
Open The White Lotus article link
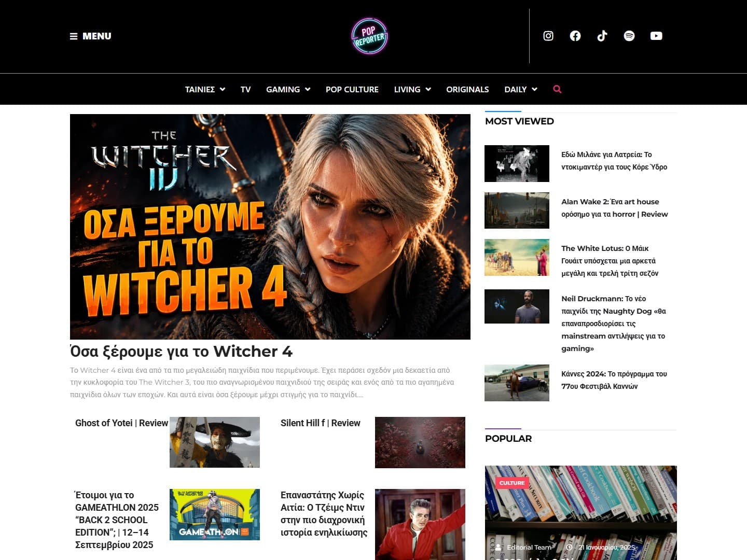click(x=610, y=261)
